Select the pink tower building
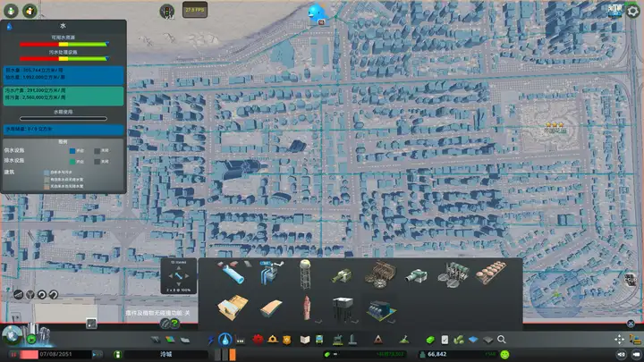Image resolution: width=644 pixels, height=362 pixels. [307, 307]
